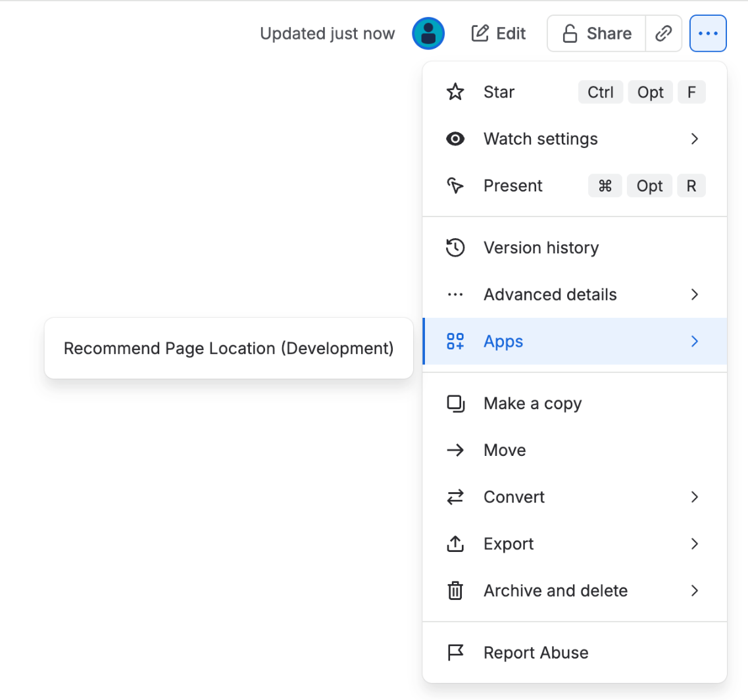Click the three-dot icon beside Advanced details
Viewport: 748px width, 700px height.
click(x=455, y=295)
